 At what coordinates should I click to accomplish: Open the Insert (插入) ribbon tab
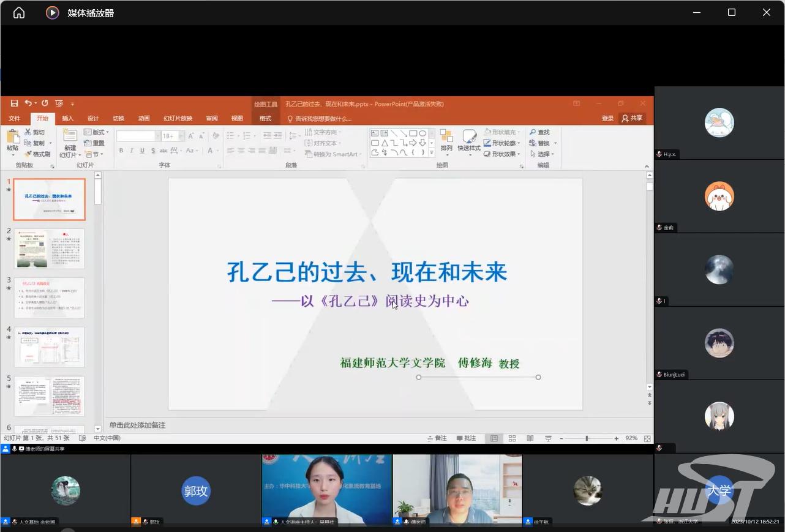[x=67, y=119]
